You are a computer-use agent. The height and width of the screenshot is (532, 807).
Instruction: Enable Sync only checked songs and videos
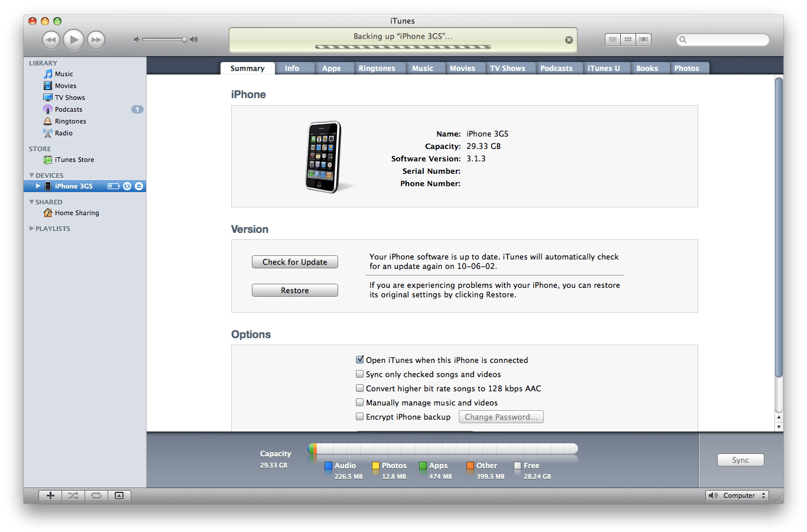[359, 374]
